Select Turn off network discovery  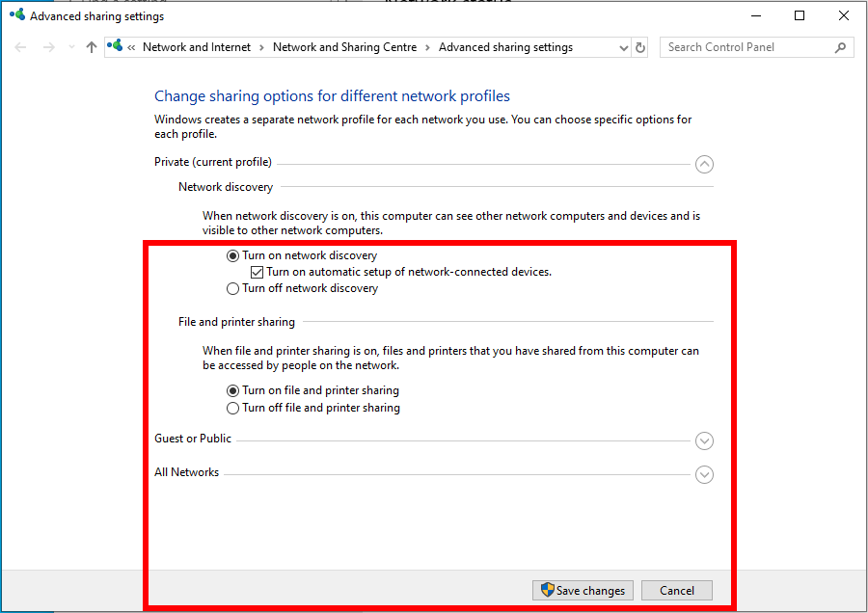232,288
